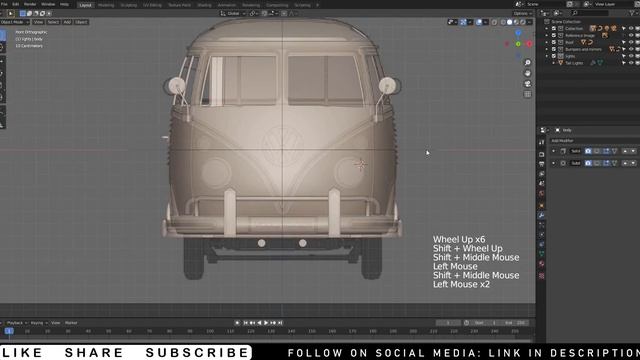Viewport: 640px width, 360px height.
Task: Open the Material properties tab icon
Action: click(x=542, y=264)
